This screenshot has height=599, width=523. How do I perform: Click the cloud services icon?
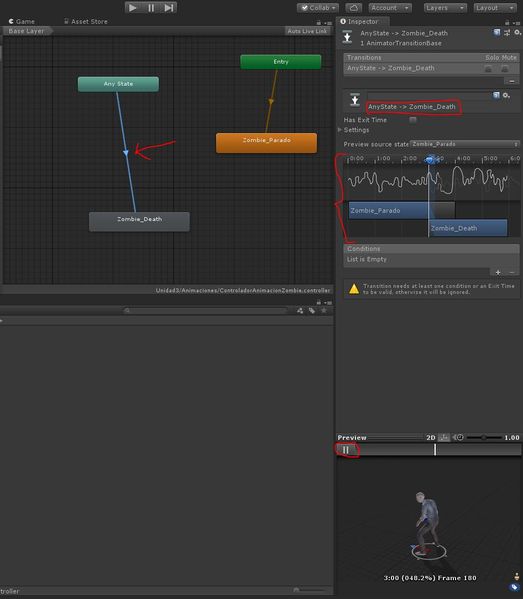pyautogui.click(x=354, y=8)
